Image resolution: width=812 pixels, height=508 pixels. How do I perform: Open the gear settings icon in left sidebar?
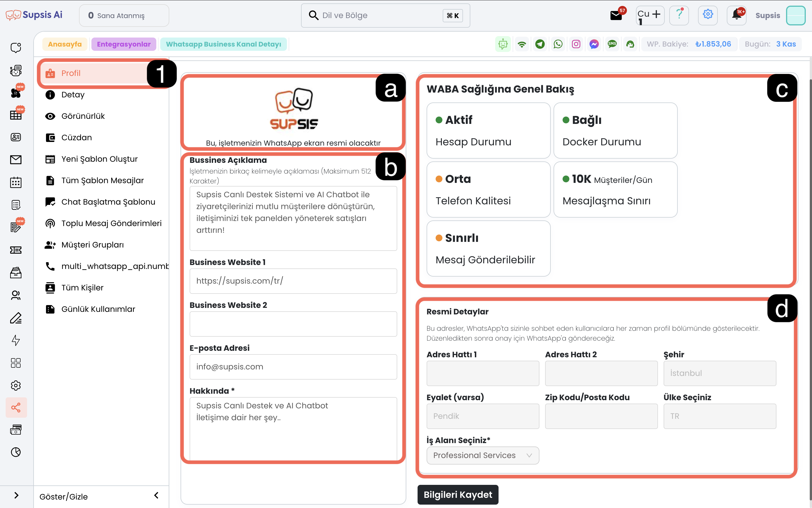pos(16,385)
